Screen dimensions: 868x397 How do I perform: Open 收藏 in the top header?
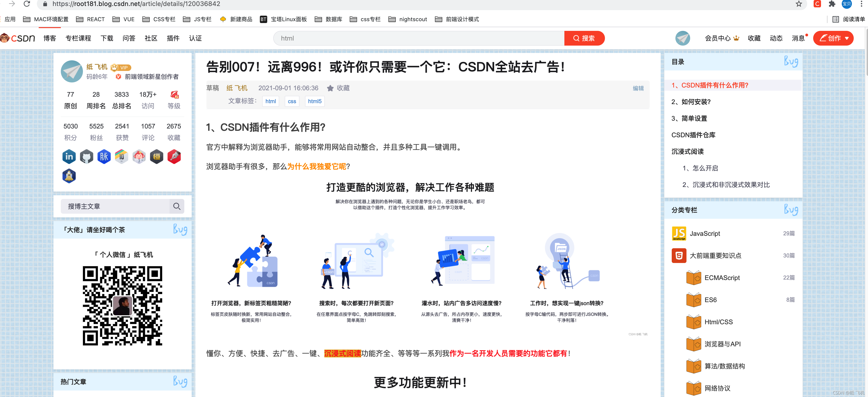[754, 38]
